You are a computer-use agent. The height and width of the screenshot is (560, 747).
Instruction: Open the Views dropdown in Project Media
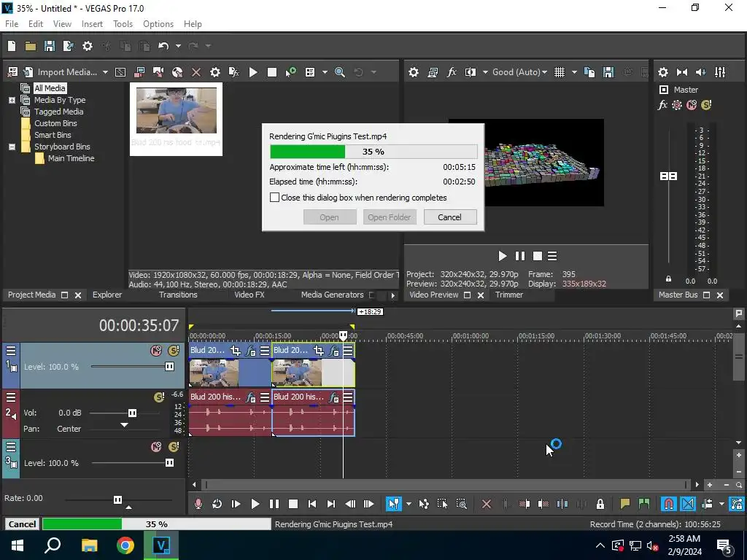pyautogui.click(x=325, y=72)
